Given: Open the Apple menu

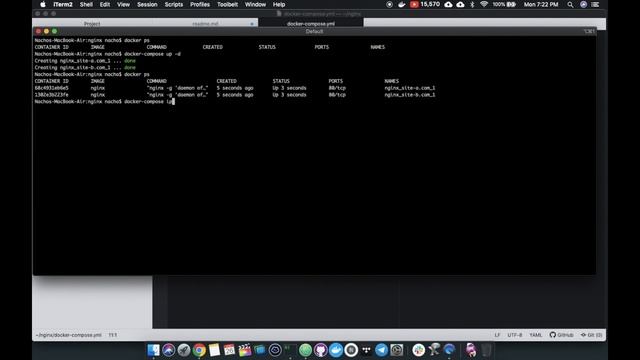Looking at the screenshot, I should (43, 4).
